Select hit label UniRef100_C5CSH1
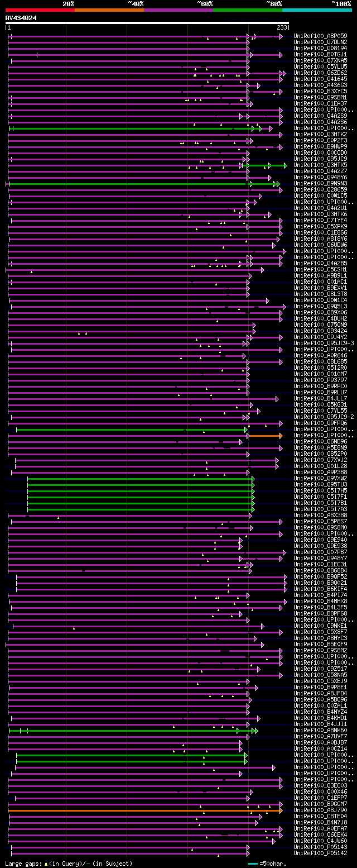Screen dimensions: 357x868 click(x=320, y=269)
